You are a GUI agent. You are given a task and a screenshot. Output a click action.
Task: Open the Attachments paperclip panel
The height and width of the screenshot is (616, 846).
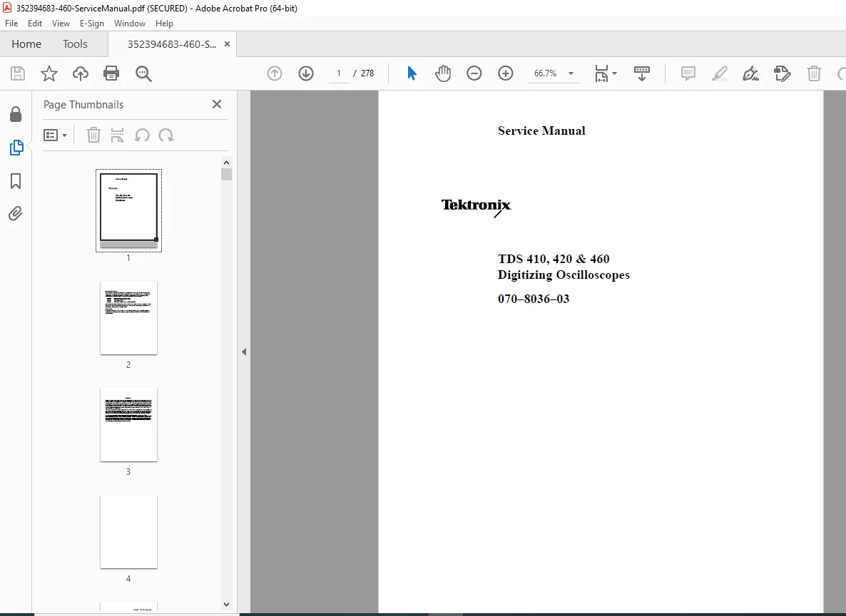click(16, 214)
